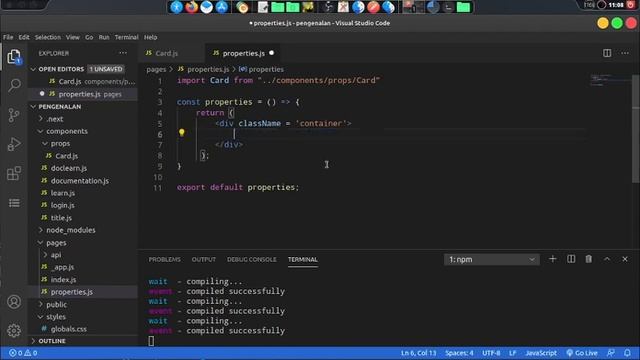This screenshot has width=640, height=360.
Task: Open the Terminal menu
Action: pyautogui.click(x=127, y=37)
